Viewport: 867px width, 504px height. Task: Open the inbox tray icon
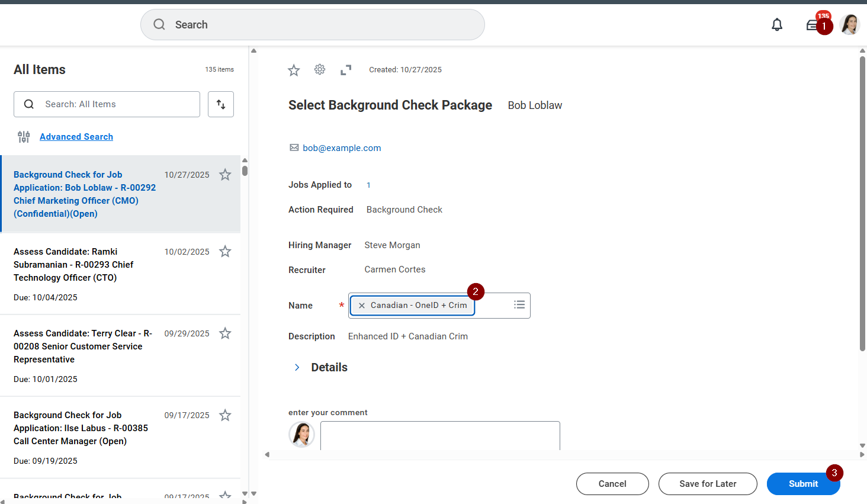(x=813, y=25)
